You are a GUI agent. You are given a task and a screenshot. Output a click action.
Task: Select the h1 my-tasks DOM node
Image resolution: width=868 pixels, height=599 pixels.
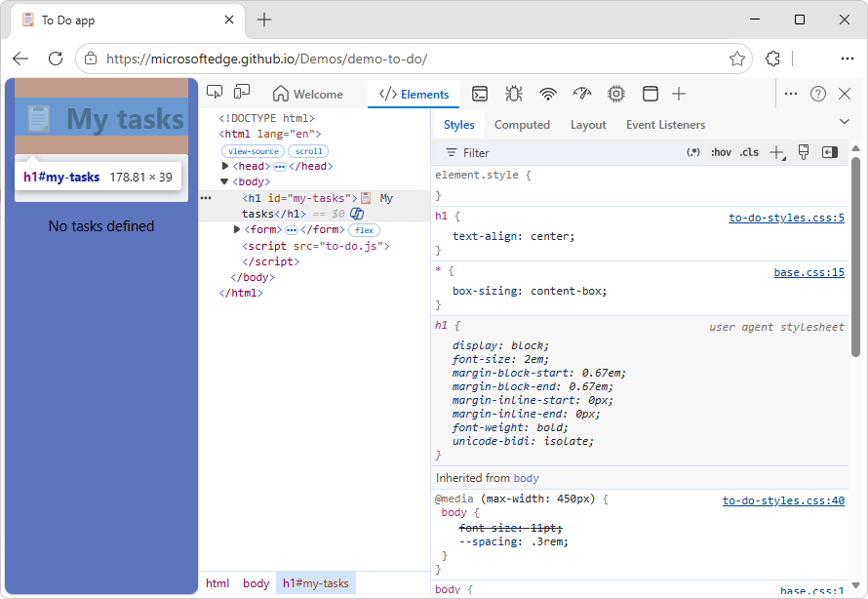click(x=314, y=206)
